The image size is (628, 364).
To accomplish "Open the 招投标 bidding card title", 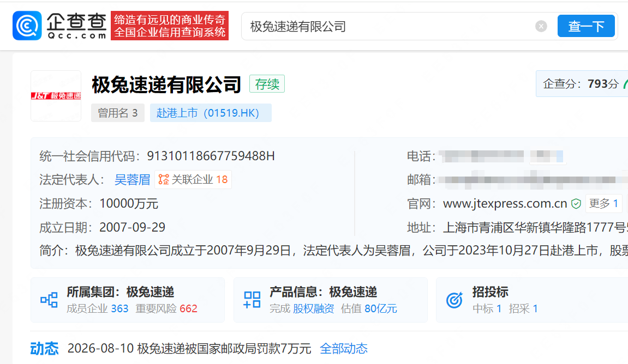I will (490, 292).
